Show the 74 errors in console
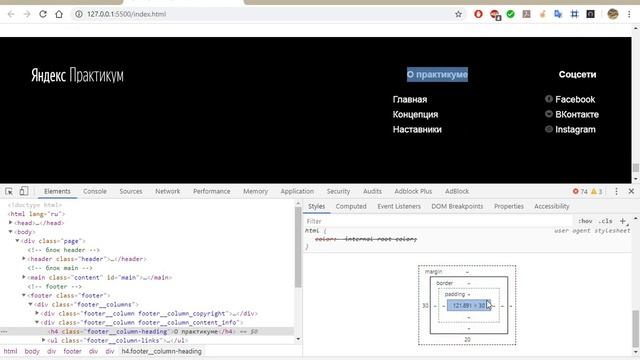The image size is (640, 360). pos(580,191)
